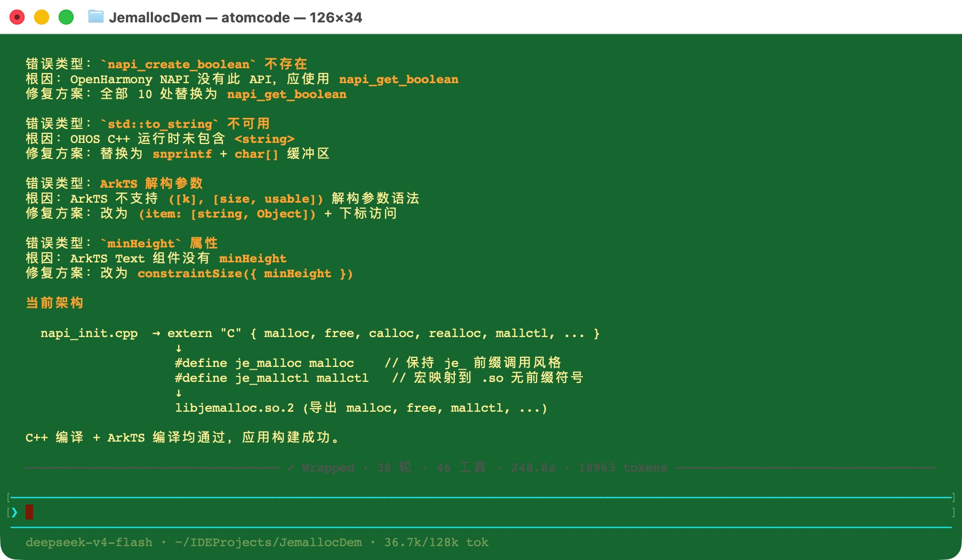Click the red block cursor in the prompt
This screenshot has width=962, height=560.
point(29,512)
